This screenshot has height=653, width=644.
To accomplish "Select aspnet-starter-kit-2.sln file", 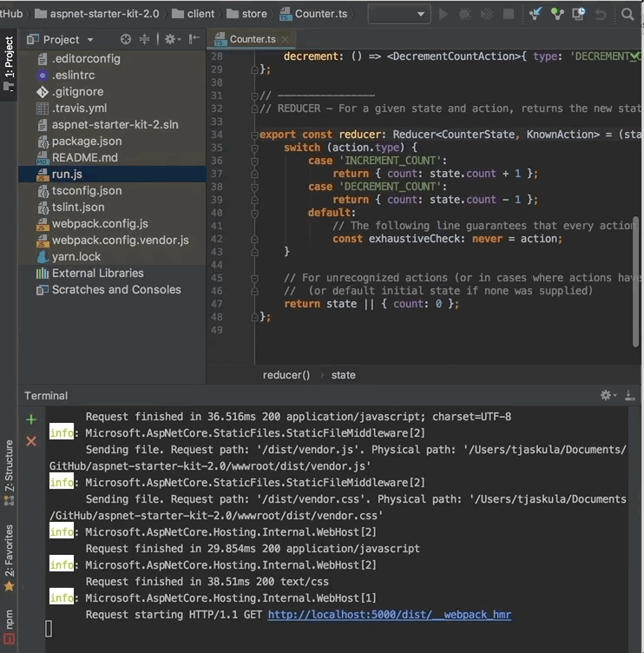I will tap(113, 125).
